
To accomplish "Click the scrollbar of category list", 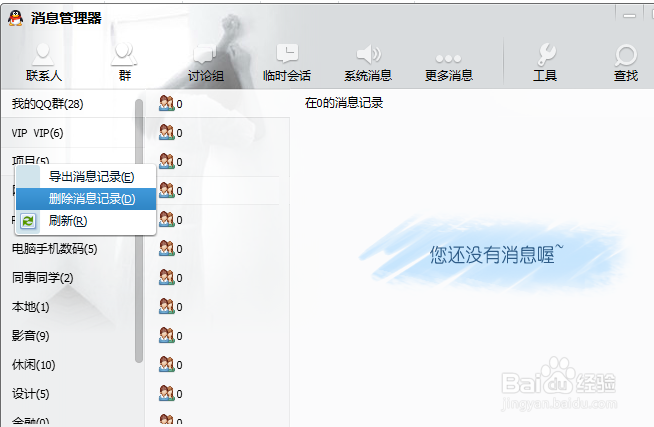I will pyautogui.click(x=139, y=231).
